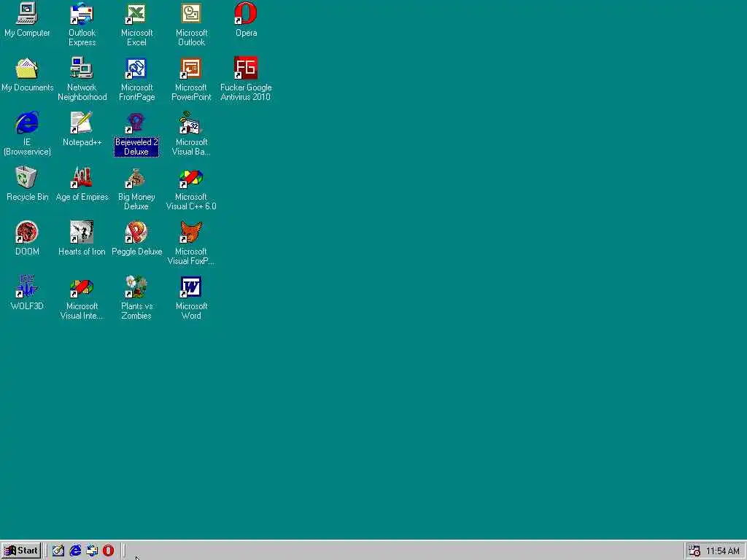
Task: Launch Opera from the Quick Launch bar
Action: 109,551
